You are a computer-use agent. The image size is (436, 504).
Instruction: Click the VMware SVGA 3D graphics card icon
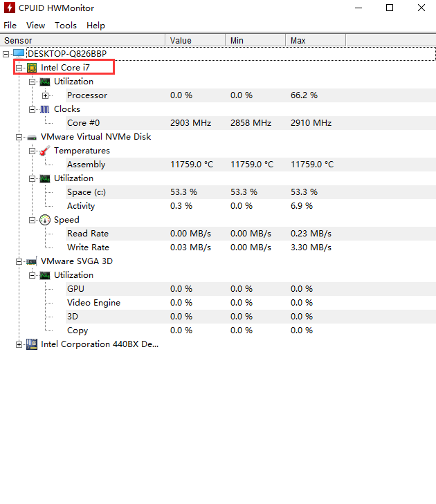tap(32, 261)
